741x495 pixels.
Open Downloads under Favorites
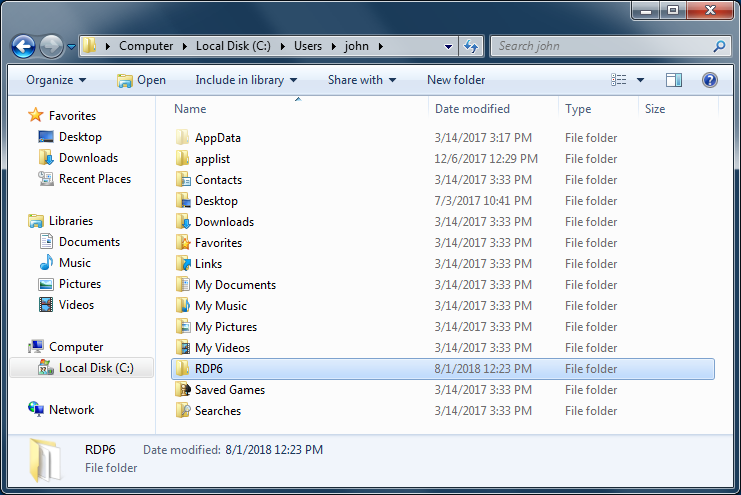click(88, 158)
